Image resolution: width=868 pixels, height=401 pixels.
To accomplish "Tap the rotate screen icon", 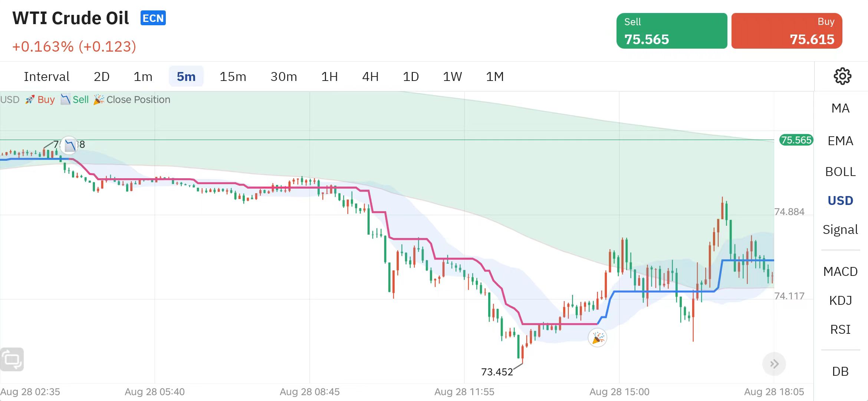I will [12, 359].
